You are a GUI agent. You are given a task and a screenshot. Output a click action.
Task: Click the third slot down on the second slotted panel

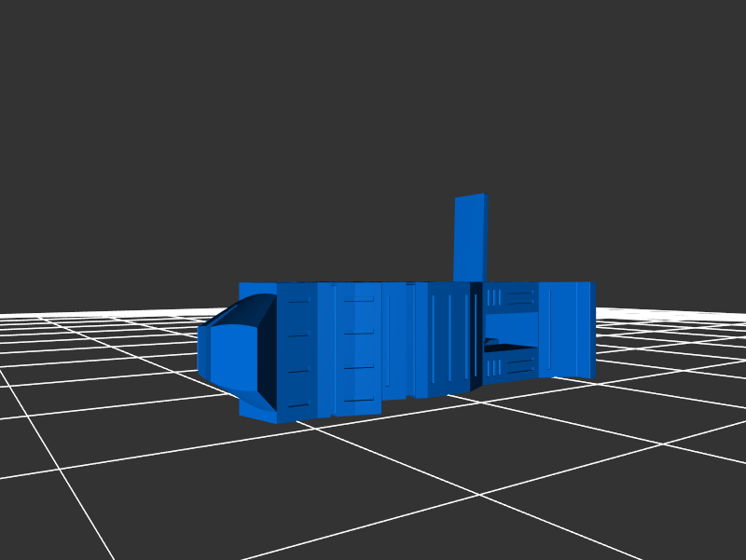click(358, 366)
